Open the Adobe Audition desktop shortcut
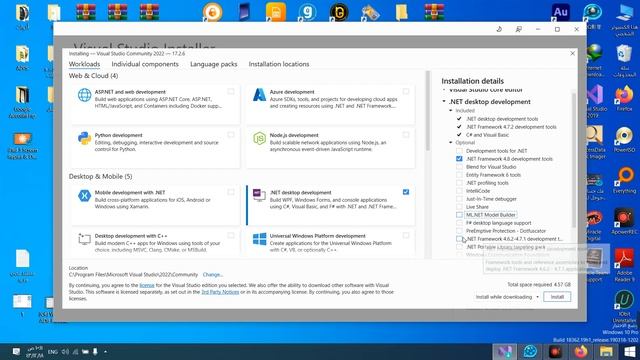This screenshot has height=360, width=640. click(560, 12)
